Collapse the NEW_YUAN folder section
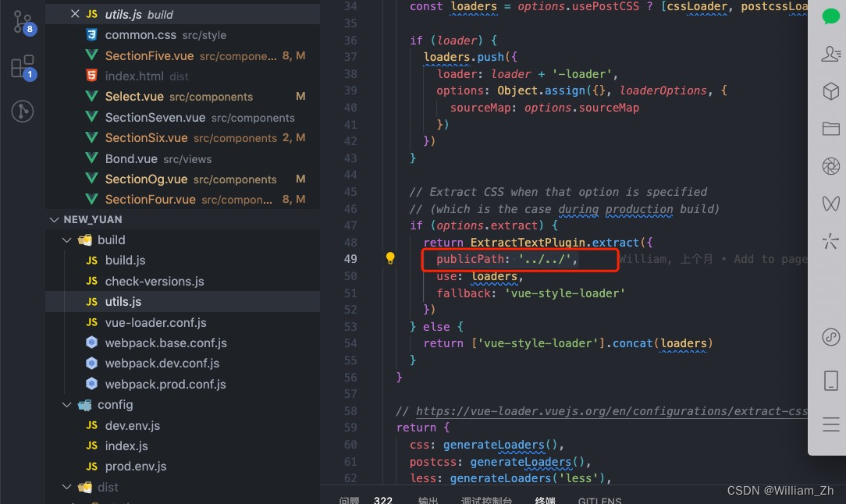Screen dimensions: 846x504 tap(53, 219)
